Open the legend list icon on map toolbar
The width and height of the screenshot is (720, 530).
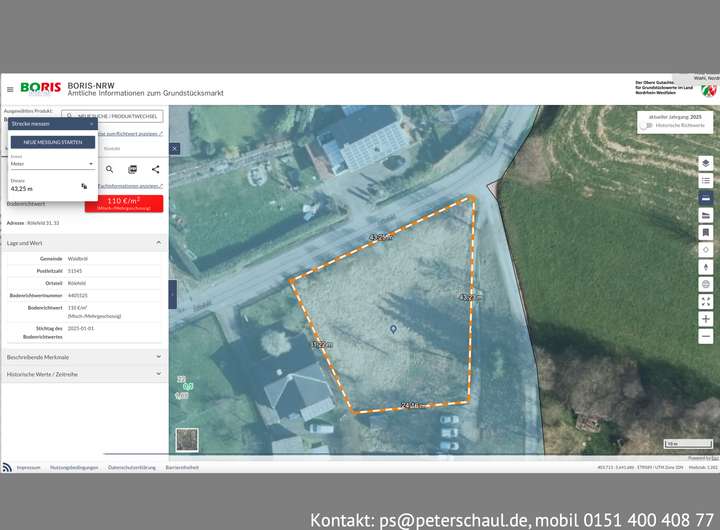coord(706,181)
